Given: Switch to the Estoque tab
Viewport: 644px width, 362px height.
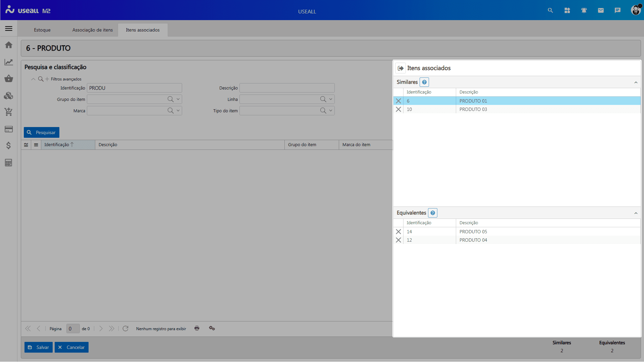Looking at the screenshot, I should coord(42,30).
